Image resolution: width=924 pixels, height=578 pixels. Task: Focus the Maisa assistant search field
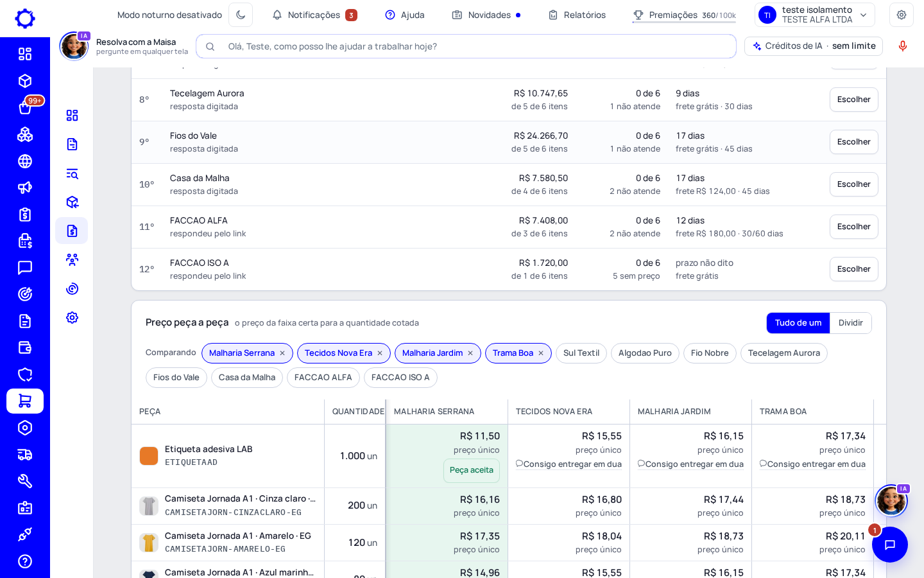click(x=466, y=46)
